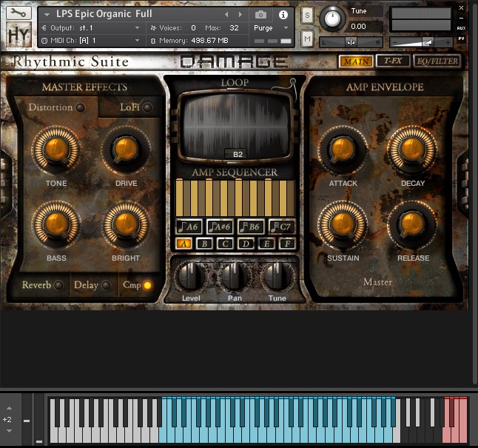Toggle the AUX sends button
Image resolution: width=478 pixels, height=448 pixels.
[x=461, y=28]
